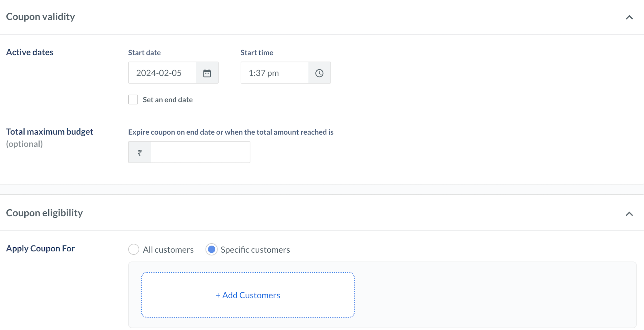Click the calendar icon for start date
Screen dimensions: 644x330
click(207, 72)
